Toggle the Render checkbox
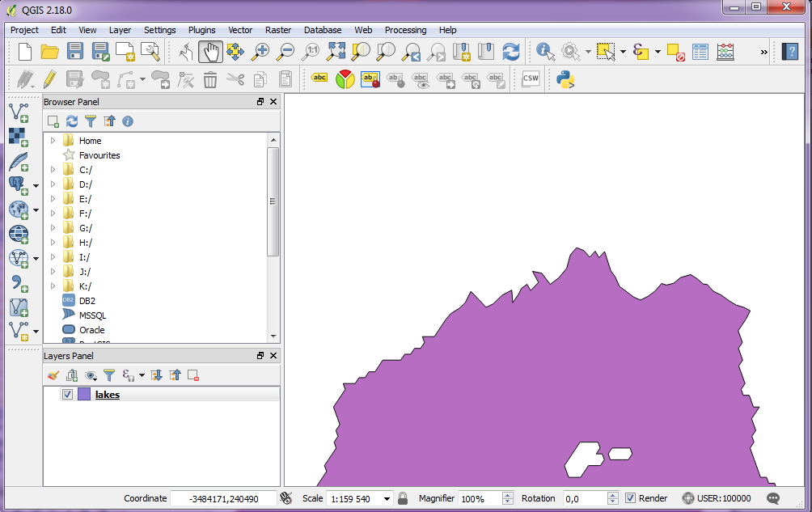 point(630,498)
